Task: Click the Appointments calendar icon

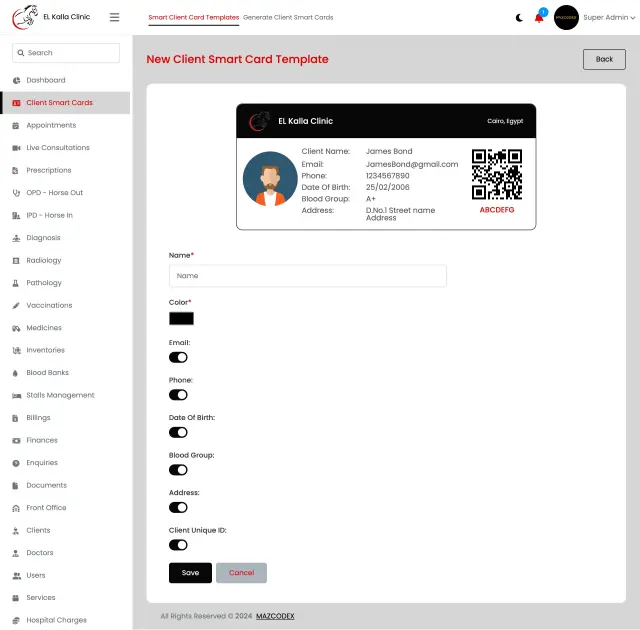Action: tap(16, 125)
